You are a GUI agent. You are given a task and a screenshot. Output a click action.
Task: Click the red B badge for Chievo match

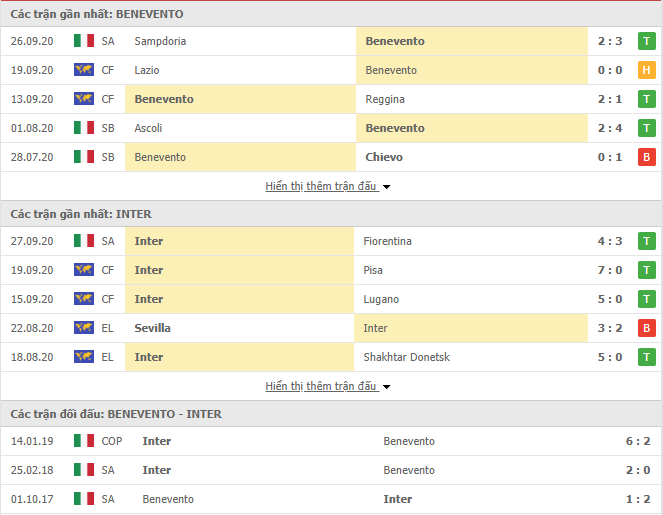647,157
